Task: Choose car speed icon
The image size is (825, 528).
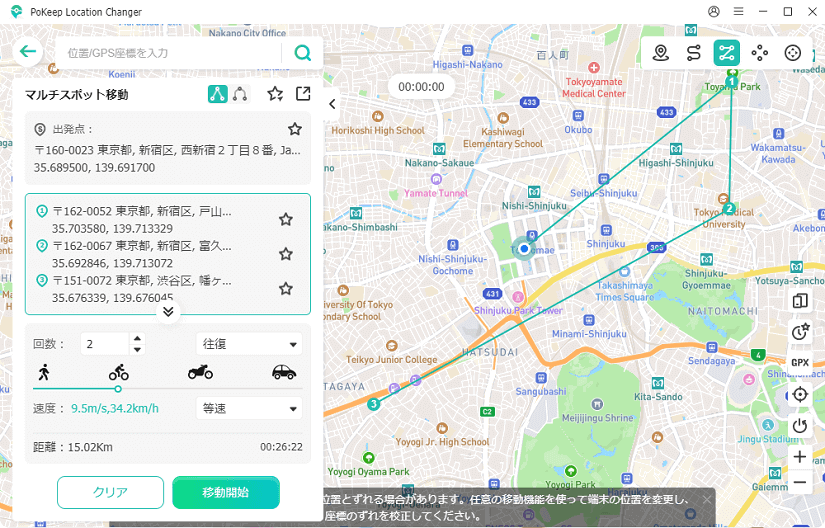Action: pyautogui.click(x=284, y=372)
